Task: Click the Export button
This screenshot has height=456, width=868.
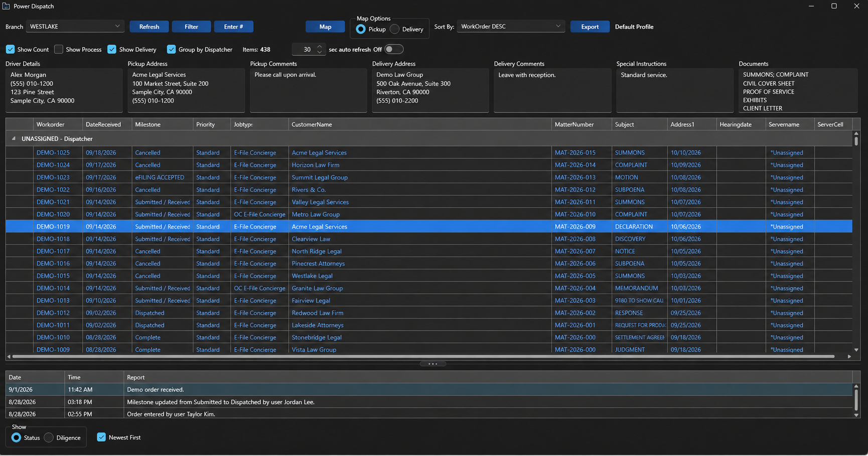Action: (x=590, y=27)
